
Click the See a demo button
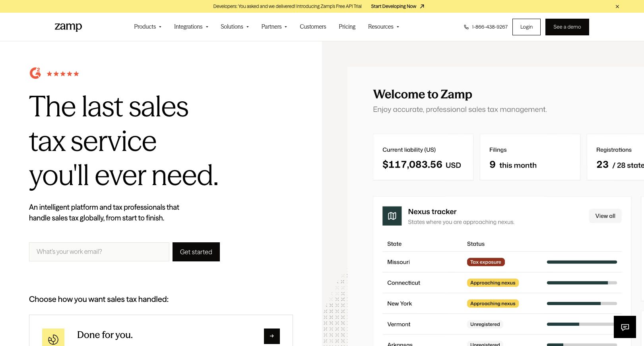tap(567, 27)
